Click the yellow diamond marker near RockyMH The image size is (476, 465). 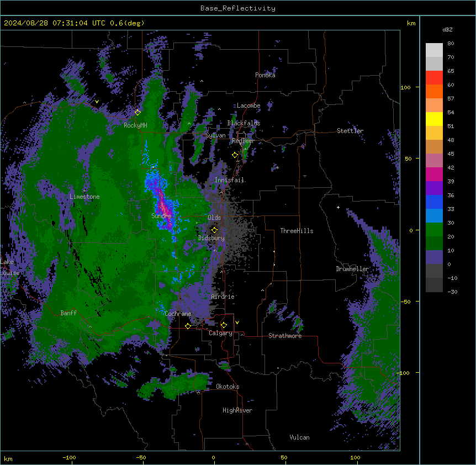(137, 112)
